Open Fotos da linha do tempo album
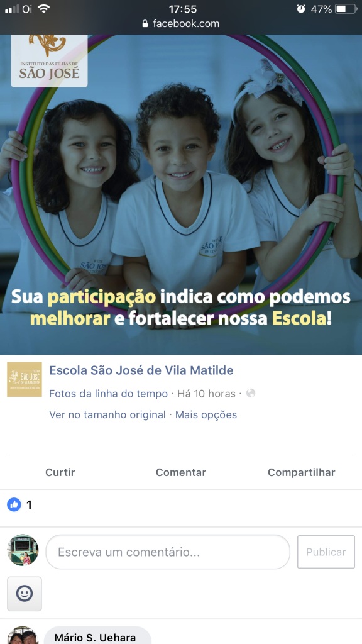 click(x=108, y=394)
